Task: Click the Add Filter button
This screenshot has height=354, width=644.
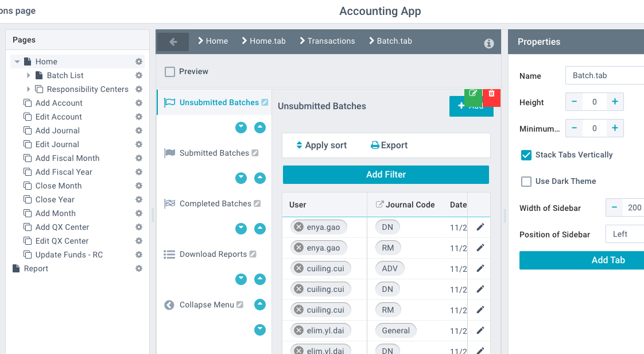Action: coord(386,174)
